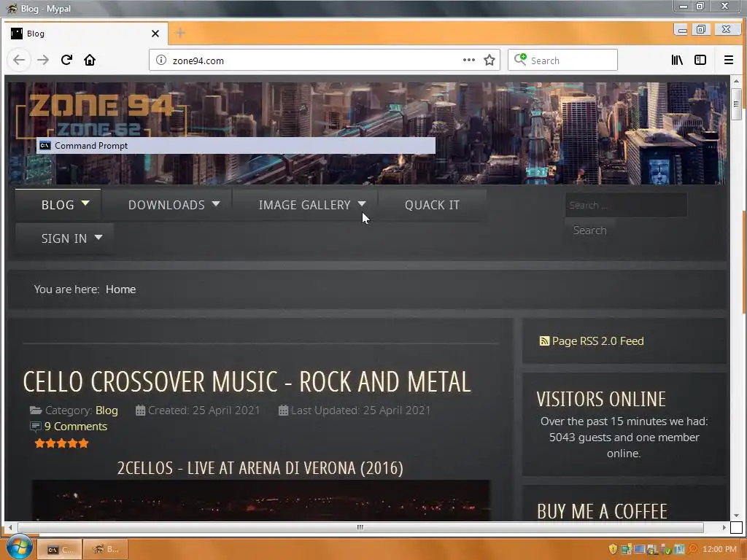Open the SIGN IN menu item
This screenshot has width=747, height=560.
[64, 238]
